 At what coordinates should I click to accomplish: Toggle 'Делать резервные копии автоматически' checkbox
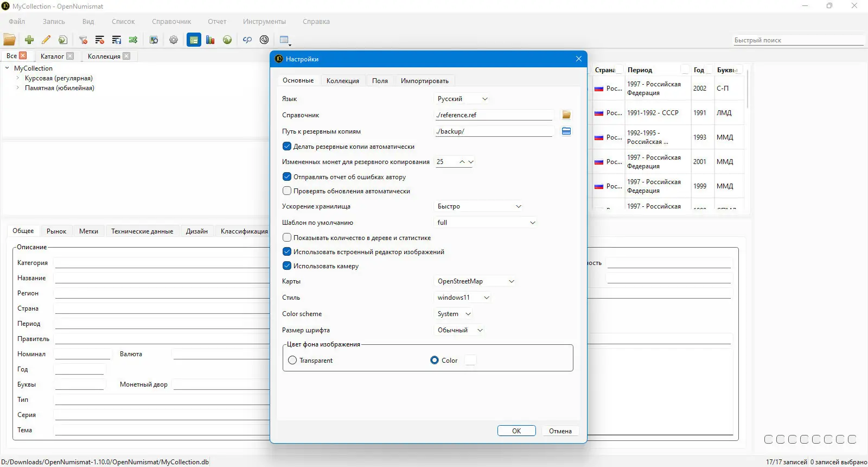click(x=287, y=146)
